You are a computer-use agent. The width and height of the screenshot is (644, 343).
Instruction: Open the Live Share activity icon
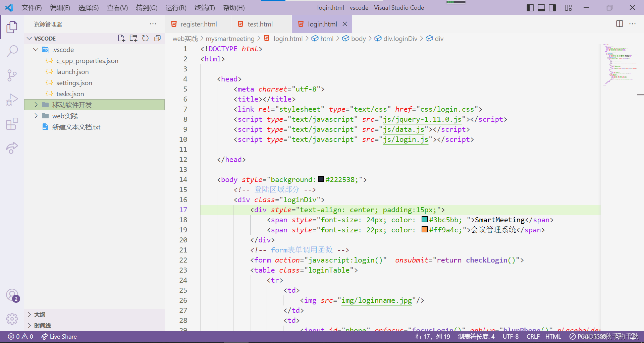pyautogui.click(x=12, y=148)
